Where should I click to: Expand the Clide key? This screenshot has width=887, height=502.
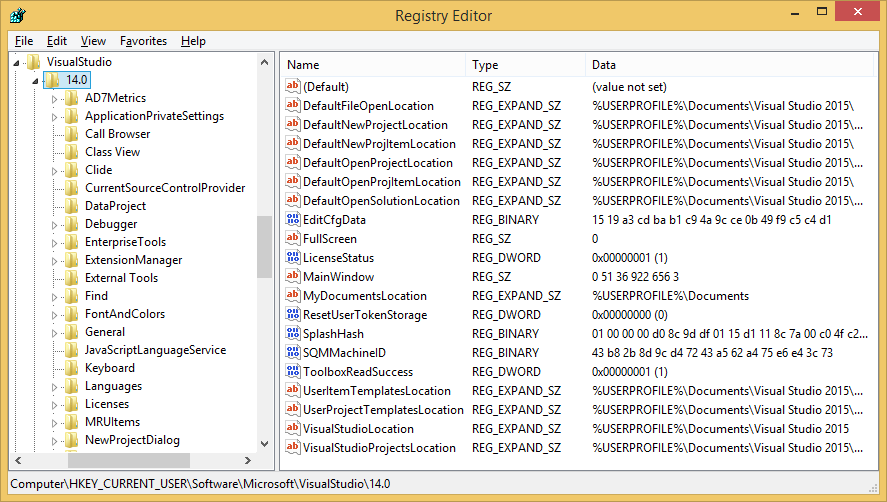[54, 171]
